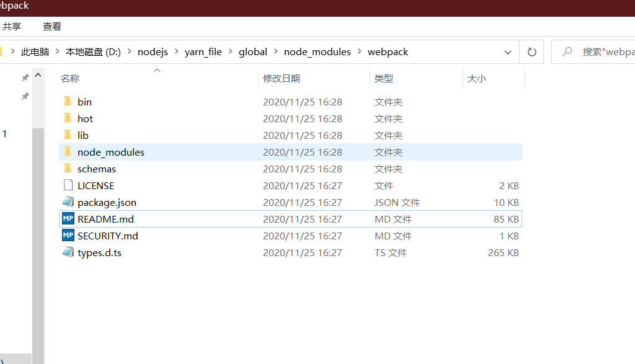Expand chevron after nodejs breadcrumb

click(x=176, y=51)
